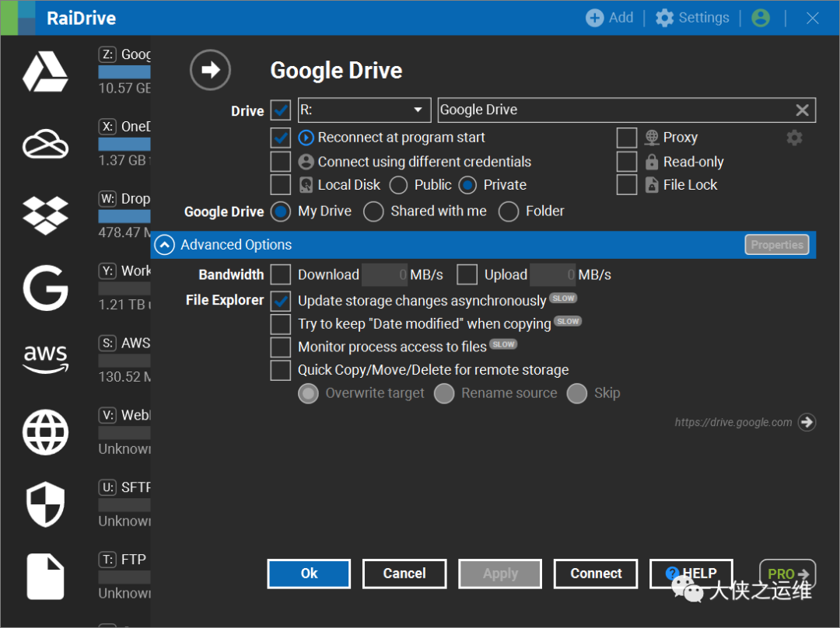Click the Connect button
The image size is (840, 628).
(596, 574)
